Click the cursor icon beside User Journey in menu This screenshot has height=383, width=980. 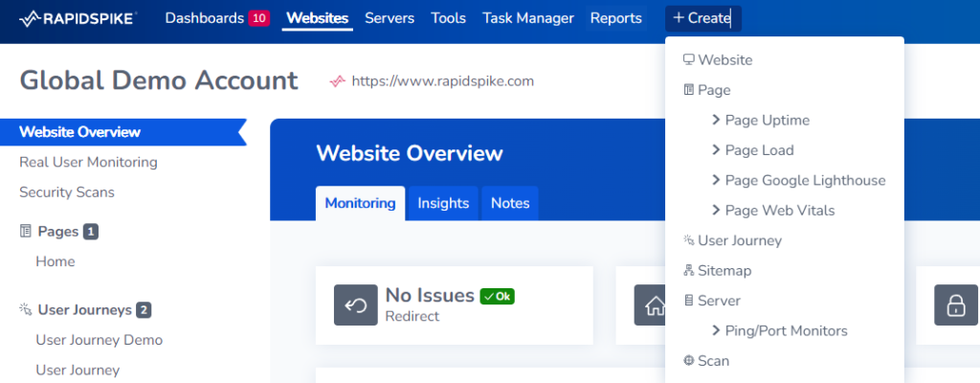(689, 239)
